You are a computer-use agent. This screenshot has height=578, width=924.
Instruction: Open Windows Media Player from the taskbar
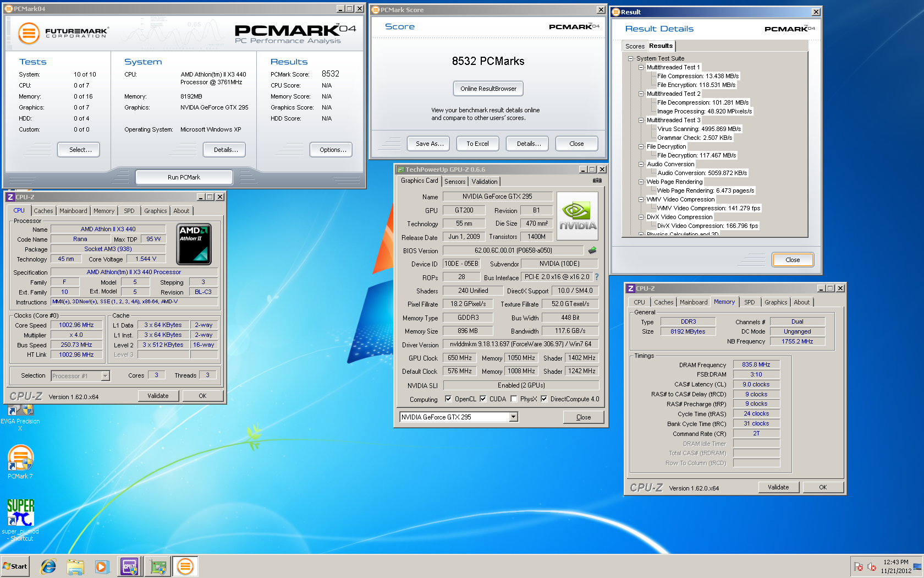pyautogui.click(x=102, y=566)
